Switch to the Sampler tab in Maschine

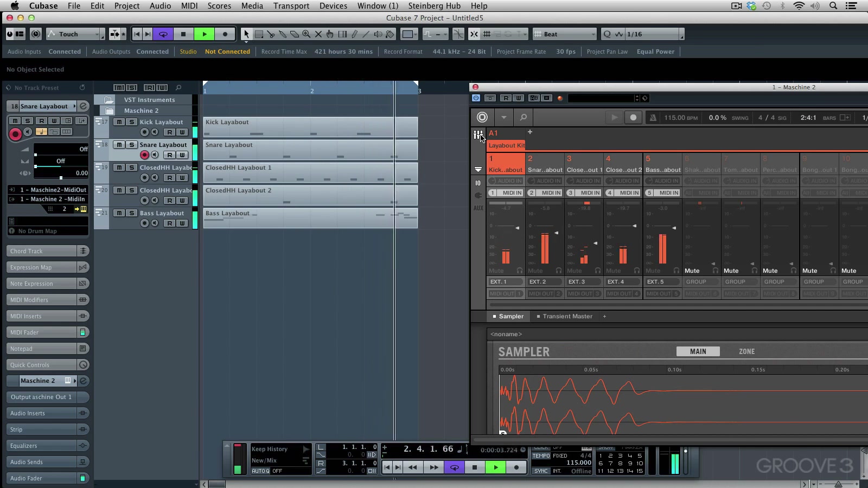click(x=508, y=316)
